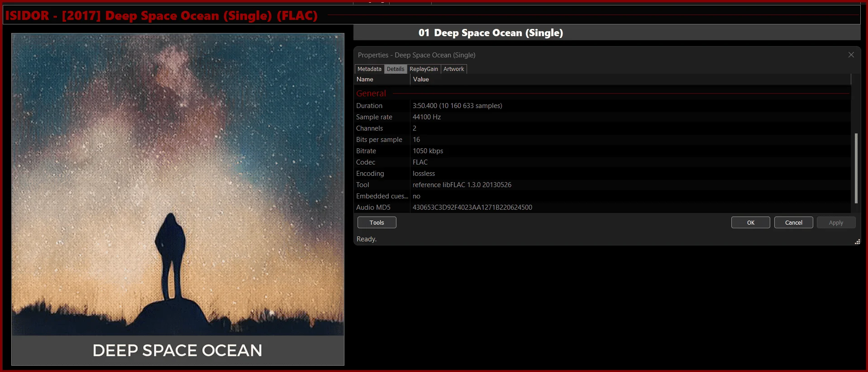Select the Embedded cuesheet row label
The image size is (868, 372).
coord(382,196)
